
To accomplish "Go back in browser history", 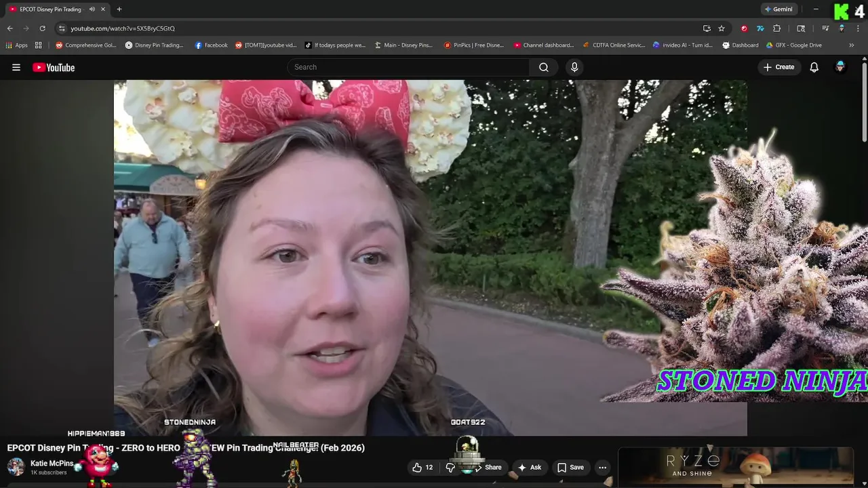I will 9,28.
